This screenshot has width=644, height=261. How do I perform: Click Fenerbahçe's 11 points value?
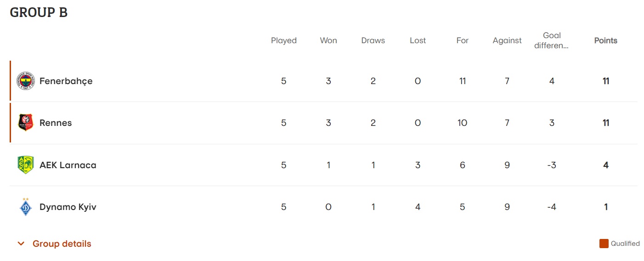[605, 81]
